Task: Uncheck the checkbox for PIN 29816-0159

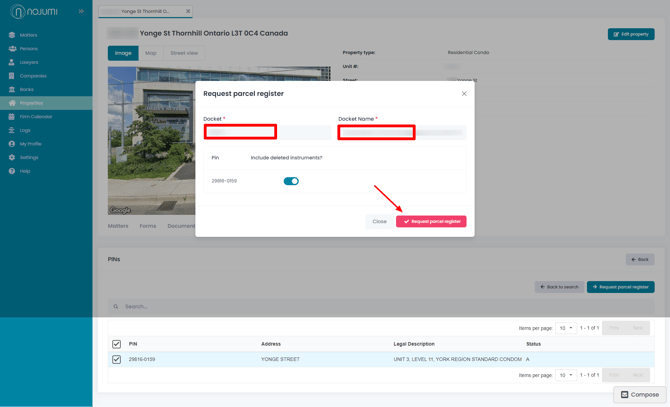Action: [117, 359]
